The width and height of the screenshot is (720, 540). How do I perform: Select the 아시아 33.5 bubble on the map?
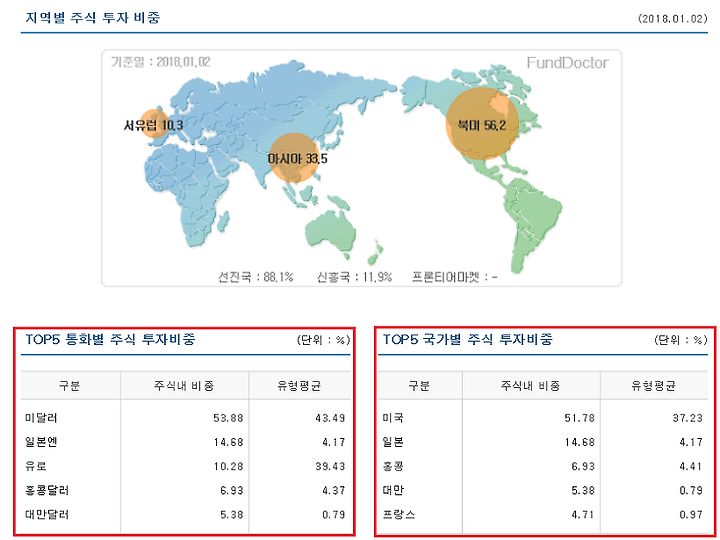click(294, 158)
